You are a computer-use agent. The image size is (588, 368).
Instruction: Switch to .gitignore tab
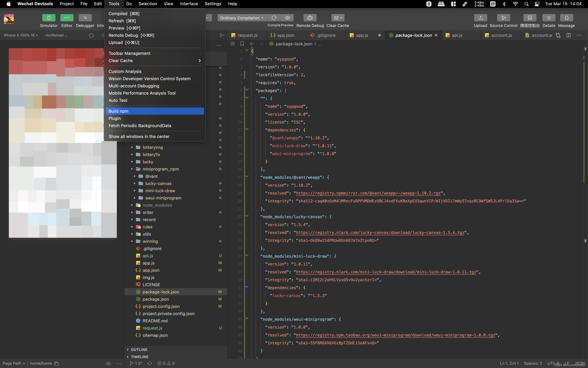326,35
